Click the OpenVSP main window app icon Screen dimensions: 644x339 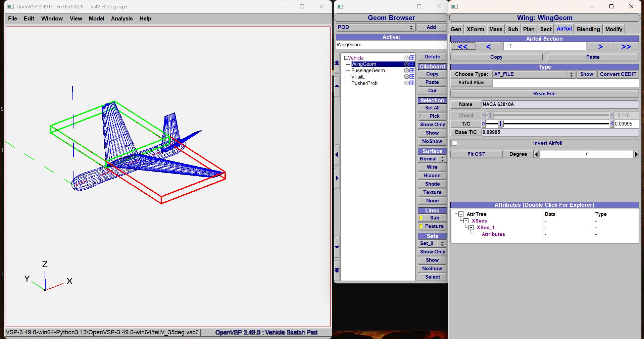11,6
